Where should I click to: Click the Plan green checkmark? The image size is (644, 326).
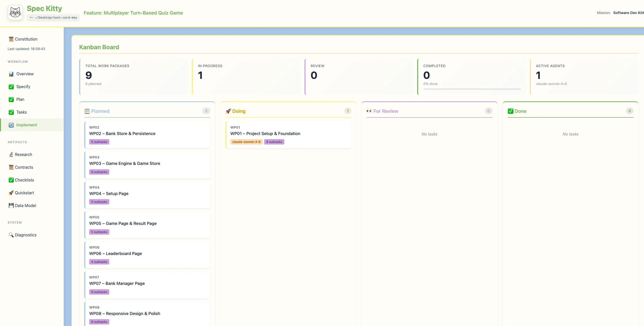tap(11, 100)
